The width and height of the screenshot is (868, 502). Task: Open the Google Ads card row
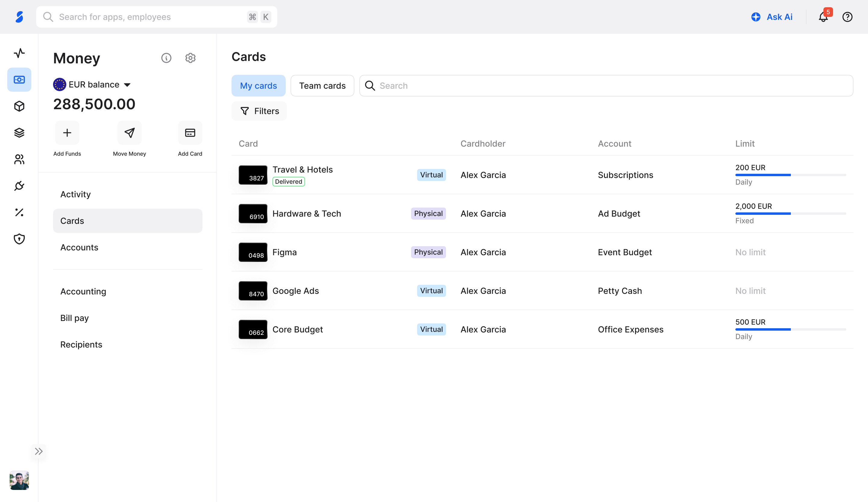pos(542,291)
